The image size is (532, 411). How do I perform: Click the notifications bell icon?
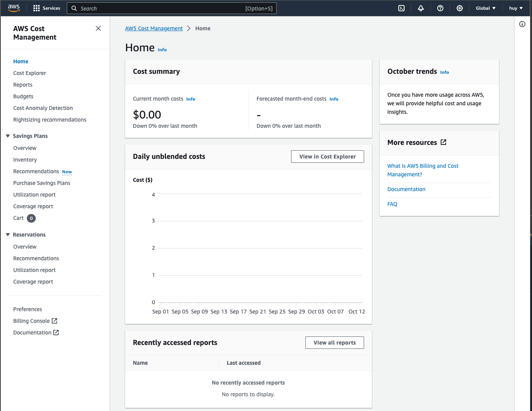421,8
